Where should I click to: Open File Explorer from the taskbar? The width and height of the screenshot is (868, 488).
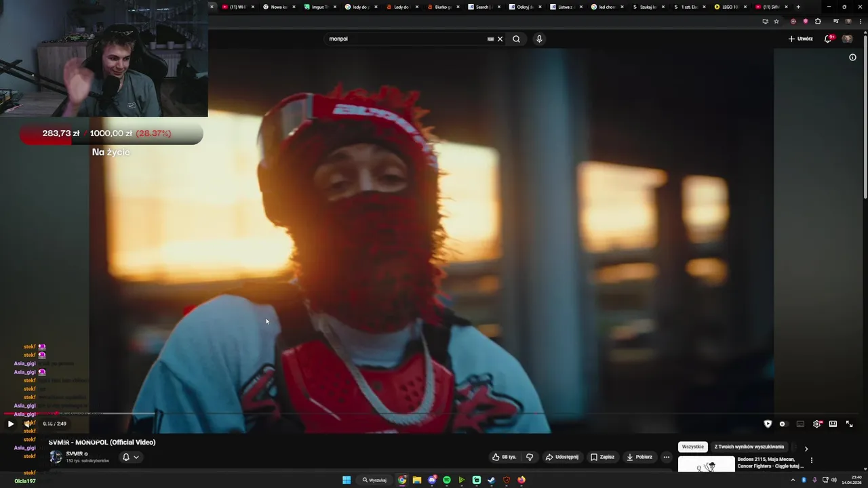point(417,480)
